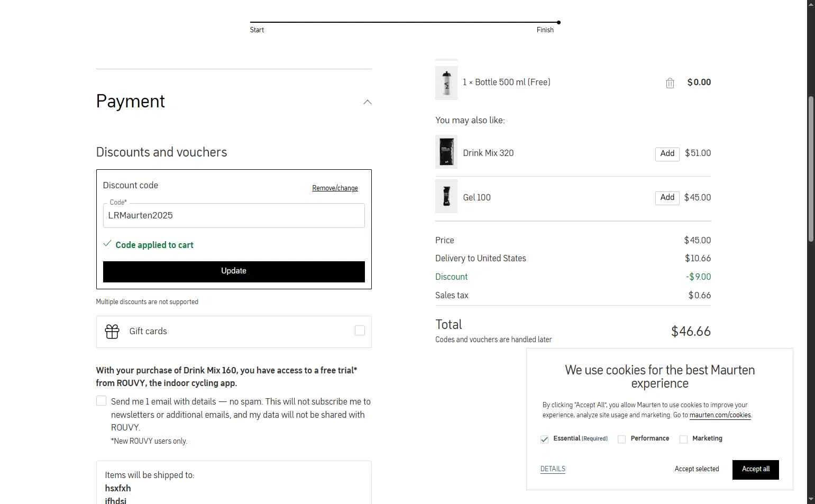Click Multiple discounts are not supported note

coord(147,302)
